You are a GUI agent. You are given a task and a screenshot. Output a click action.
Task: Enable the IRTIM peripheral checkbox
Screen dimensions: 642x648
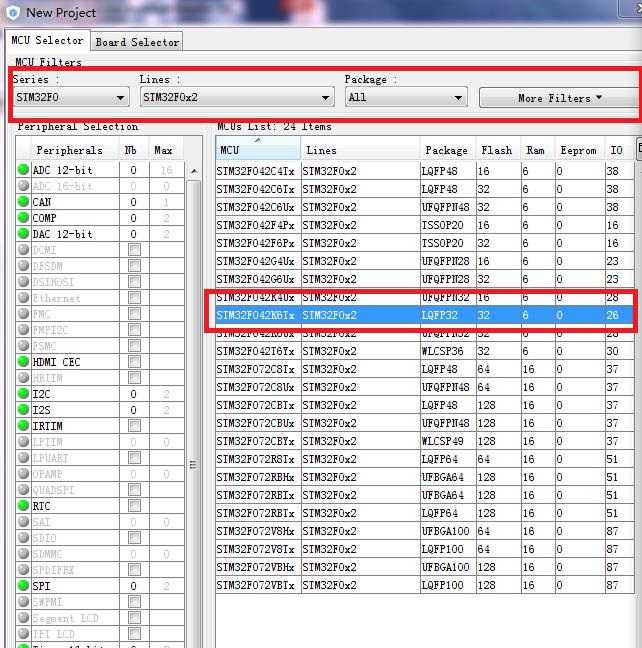pos(134,426)
